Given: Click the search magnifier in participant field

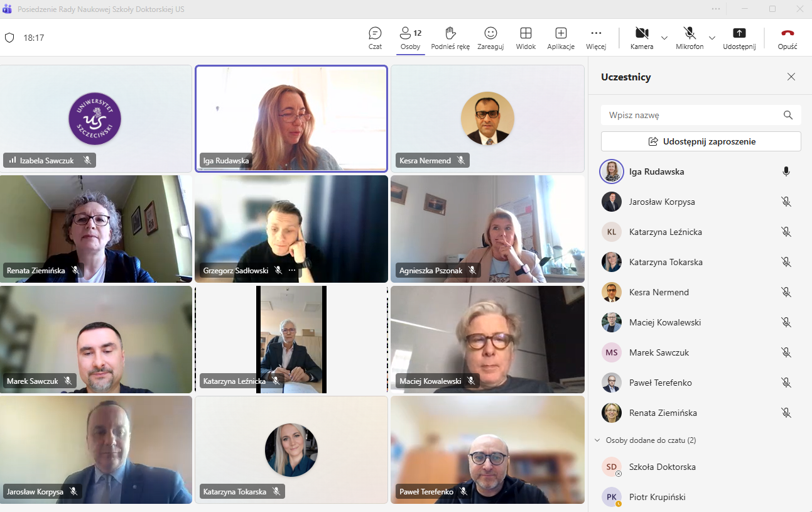Looking at the screenshot, I should 788,115.
